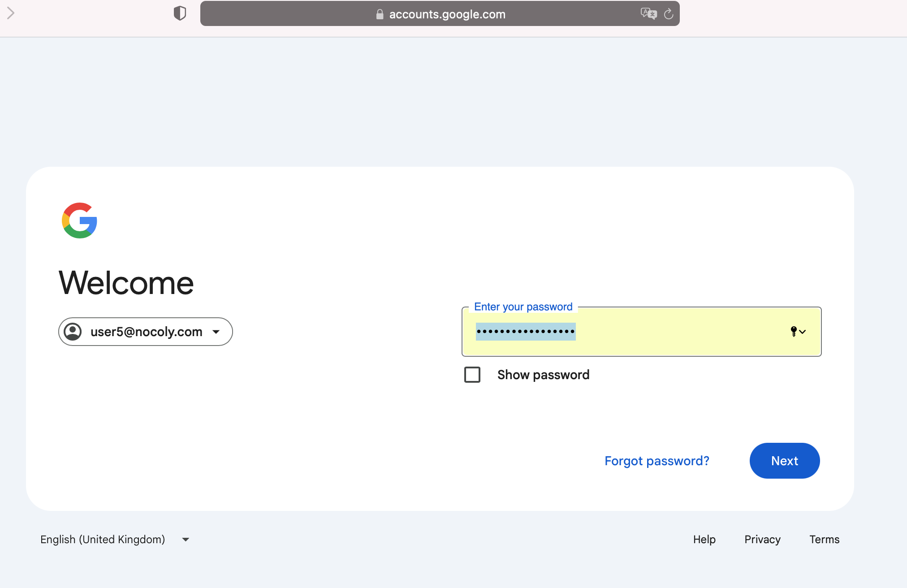The height and width of the screenshot is (588, 907).
Task: Open the translate page icon
Action: click(x=648, y=14)
